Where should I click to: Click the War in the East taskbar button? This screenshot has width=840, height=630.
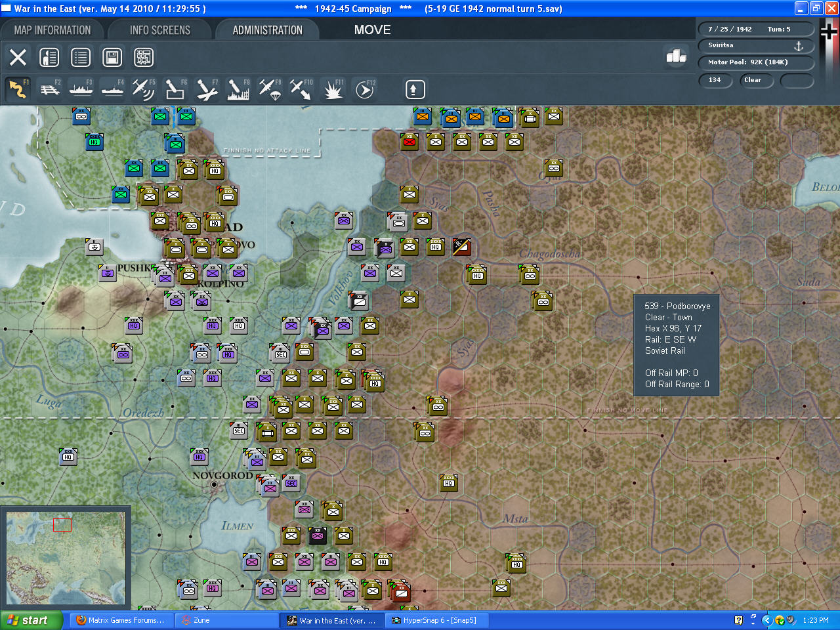pyautogui.click(x=332, y=620)
